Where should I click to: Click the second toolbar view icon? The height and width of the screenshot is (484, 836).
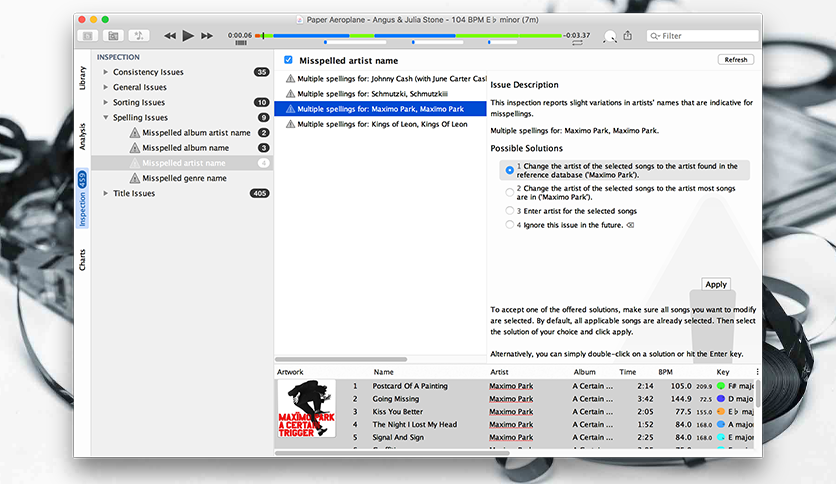(113, 36)
